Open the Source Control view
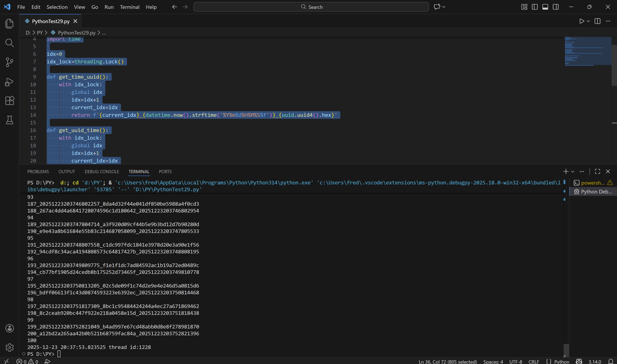 pos(9,62)
